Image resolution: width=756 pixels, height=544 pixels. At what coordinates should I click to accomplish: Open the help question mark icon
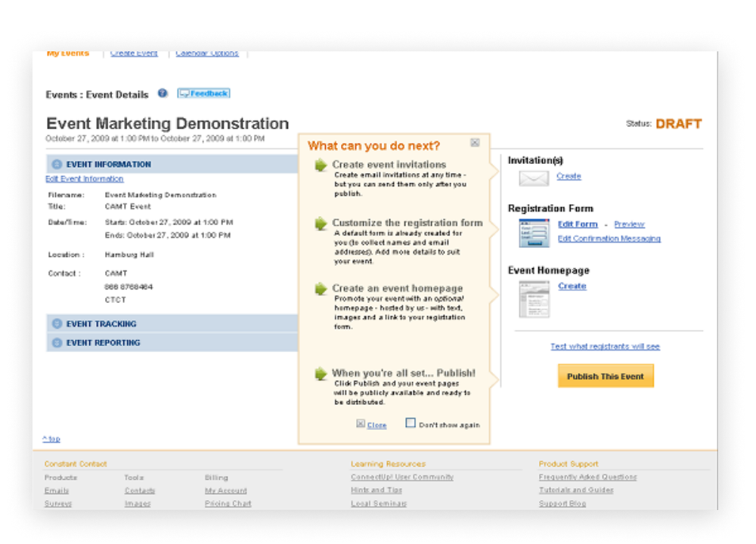pos(163,94)
